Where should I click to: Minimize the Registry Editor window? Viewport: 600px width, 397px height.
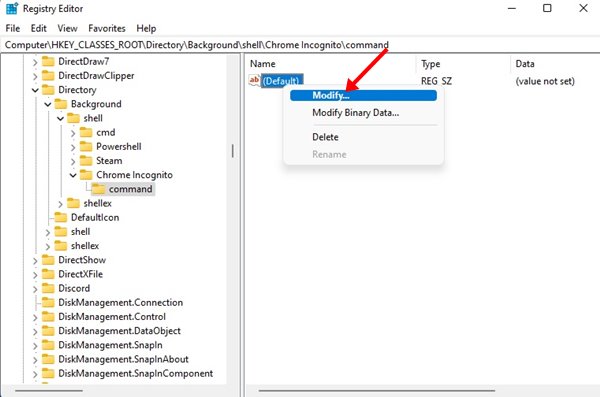[512, 8]
